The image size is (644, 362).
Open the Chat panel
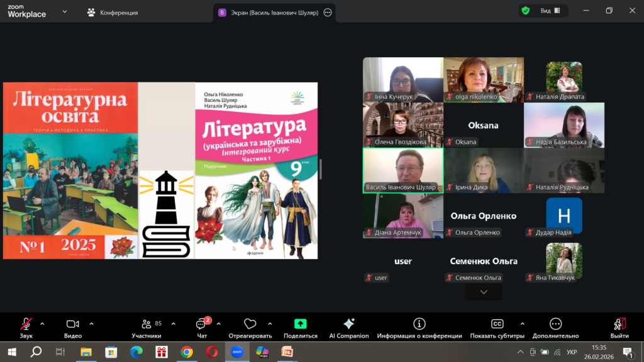tap(201, 327)
